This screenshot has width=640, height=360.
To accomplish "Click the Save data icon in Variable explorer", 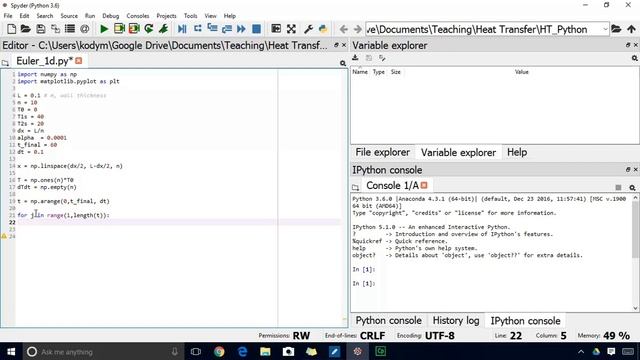I will pos(369,58).
